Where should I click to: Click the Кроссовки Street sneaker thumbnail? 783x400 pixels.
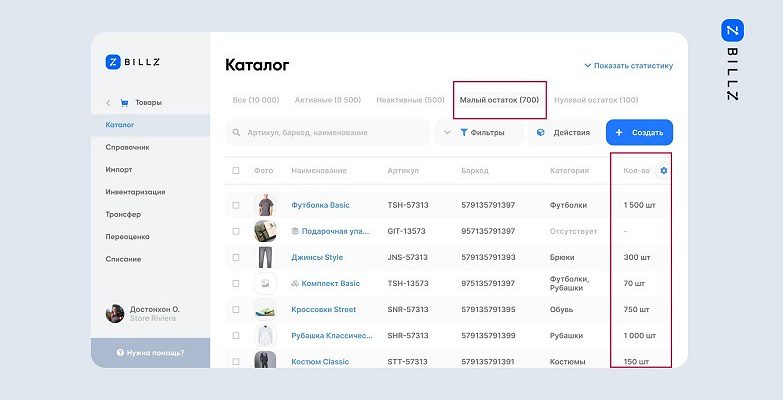(x=264, y=309)
